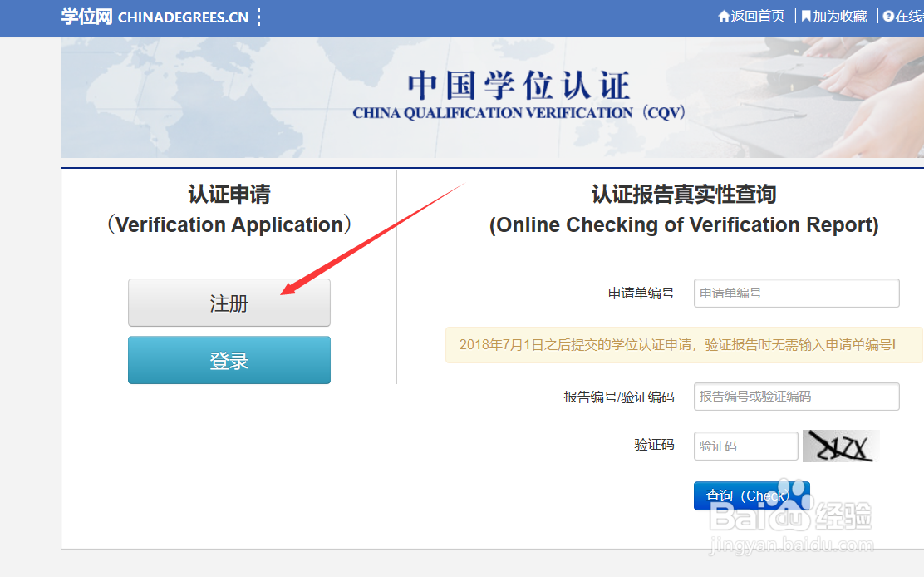Focus the 报告编号/验证编码 report number field
This screenshot has height=577, width=924.
pos(795,397)
